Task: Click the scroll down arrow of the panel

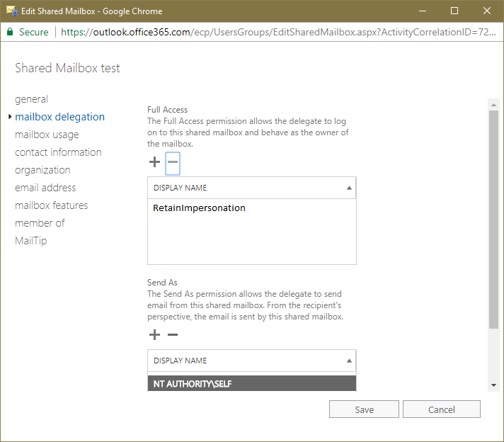Action: 493,385
